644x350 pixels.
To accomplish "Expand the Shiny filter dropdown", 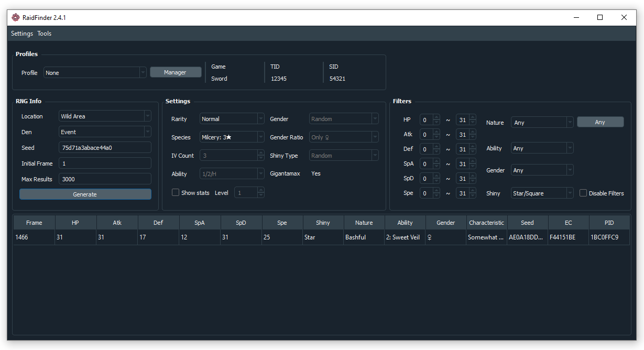I will click(542, 193).
